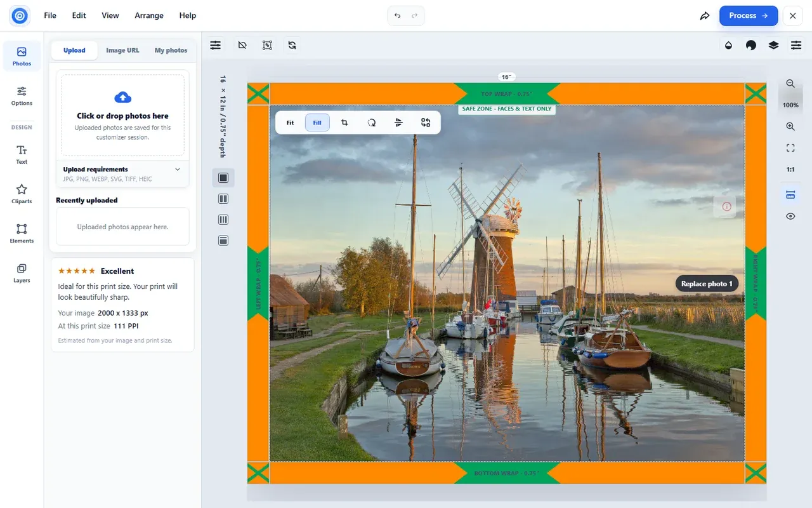Select the Text design tool
Viewport: 812px width, 508px height.
click(22, 154)
